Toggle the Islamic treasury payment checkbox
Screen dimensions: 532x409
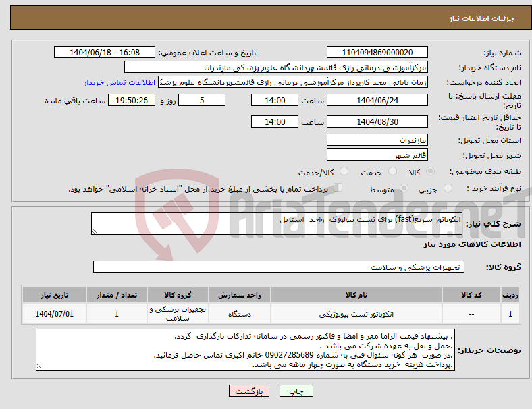tap(338, 188)
